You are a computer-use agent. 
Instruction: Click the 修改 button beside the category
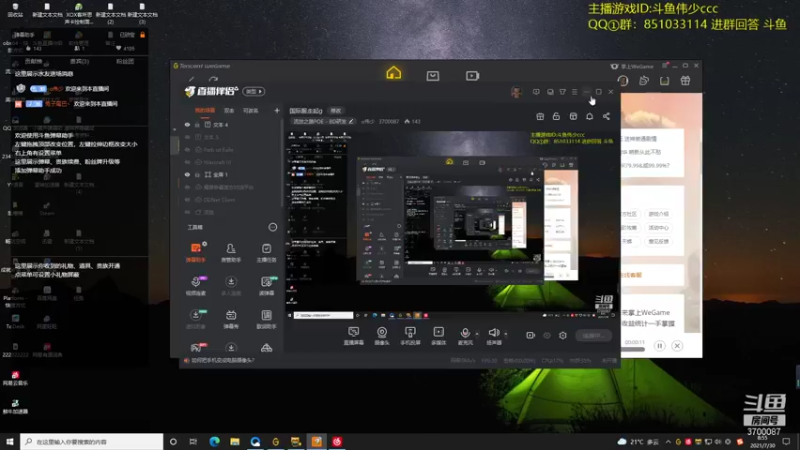click(x=336, y=111)
